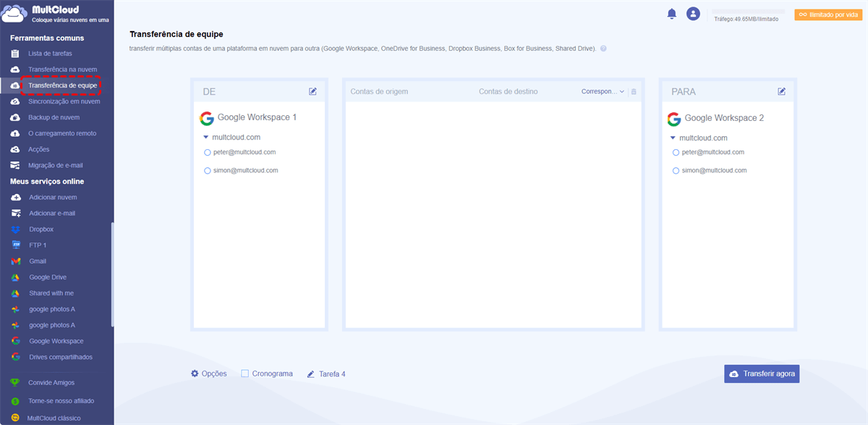Click the Transferir agora button
868x425 pixels.
[x=762, y=374]
